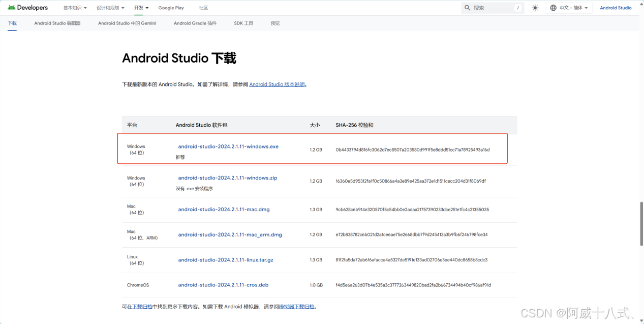Open the Android Studio 中的 Gemini tab

(127, 23)
